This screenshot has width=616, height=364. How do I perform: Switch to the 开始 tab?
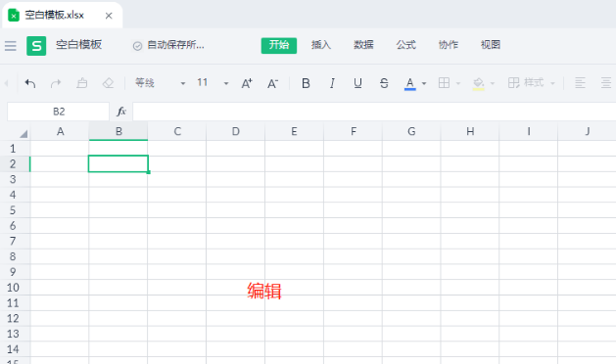pyautogui.click(x=279, y=45)
